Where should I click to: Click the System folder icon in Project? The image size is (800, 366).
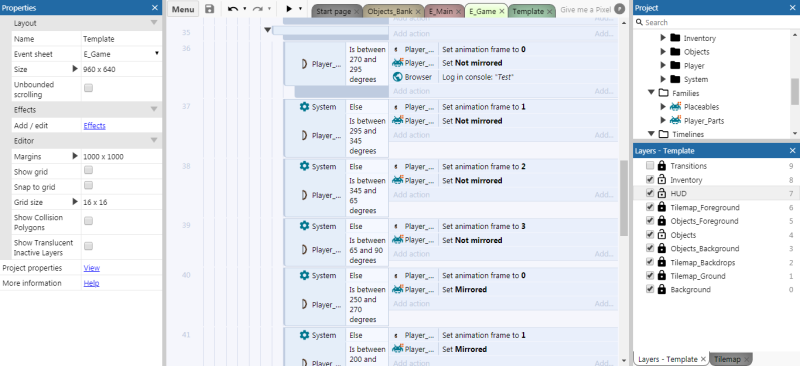(x=676, y=79)
